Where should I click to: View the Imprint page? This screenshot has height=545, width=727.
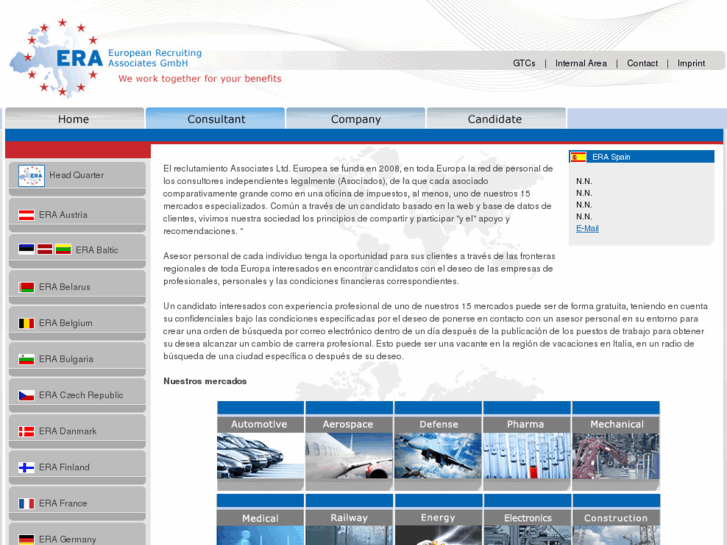click(691, 63)
